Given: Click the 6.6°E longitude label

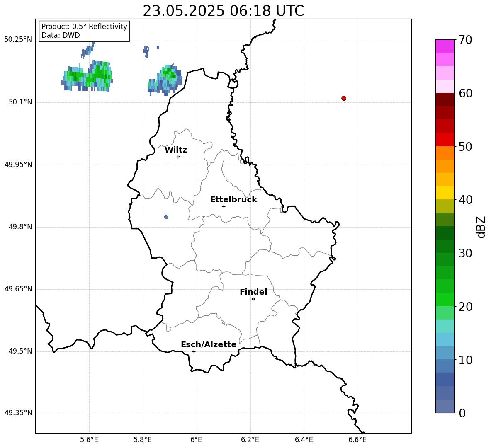Looking at the screenshot, I should [357, 440].
